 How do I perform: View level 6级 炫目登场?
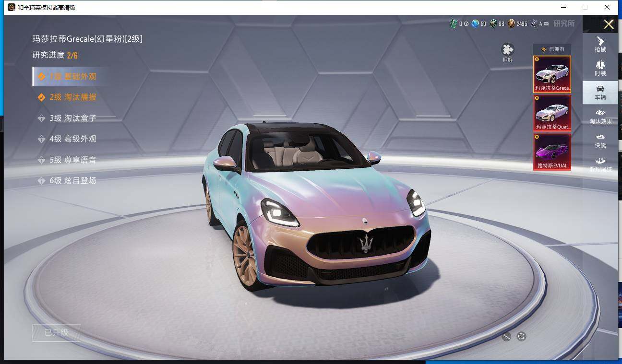[67, 181]
